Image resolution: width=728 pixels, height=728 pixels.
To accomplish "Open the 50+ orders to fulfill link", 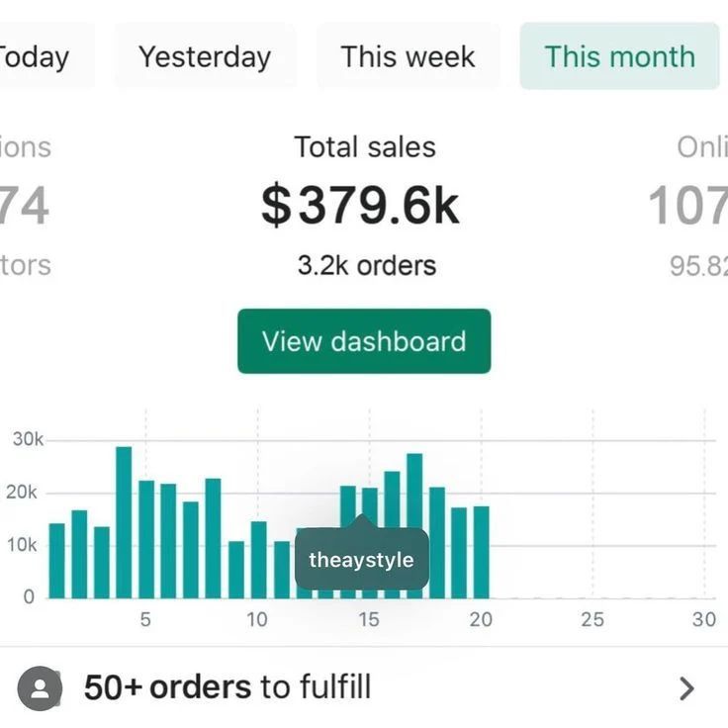I will pos(227,687).
